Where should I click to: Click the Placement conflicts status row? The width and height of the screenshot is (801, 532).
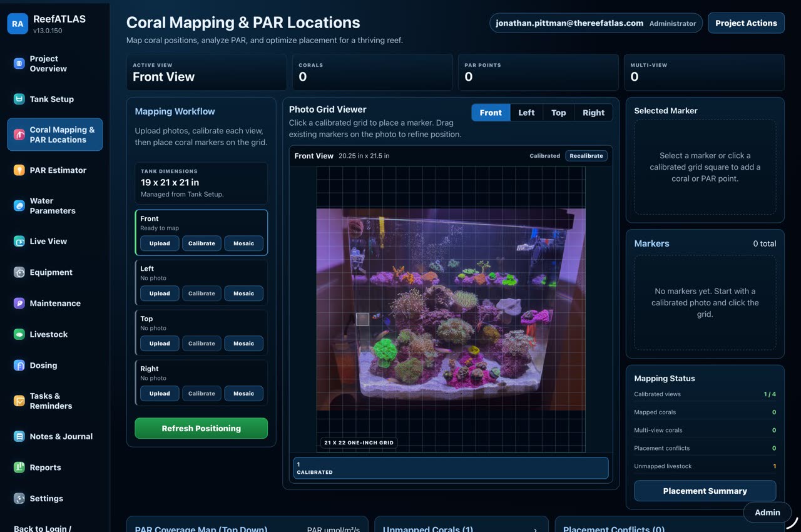(x=705, y=448)
